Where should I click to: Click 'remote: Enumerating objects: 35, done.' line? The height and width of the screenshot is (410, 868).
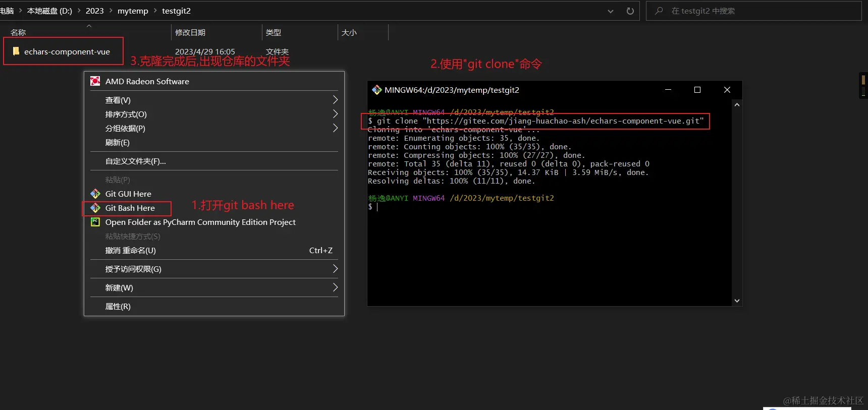point(454,138)
